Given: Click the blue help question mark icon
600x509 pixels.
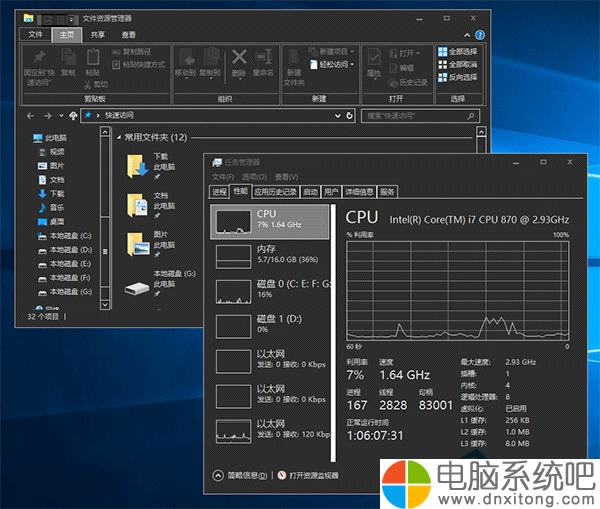Looking at the screenshot, I should click(479, 35).
